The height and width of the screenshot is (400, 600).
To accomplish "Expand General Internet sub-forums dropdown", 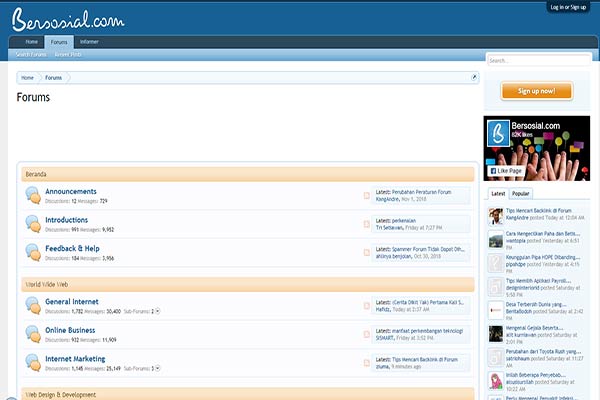I will (157, 311).
